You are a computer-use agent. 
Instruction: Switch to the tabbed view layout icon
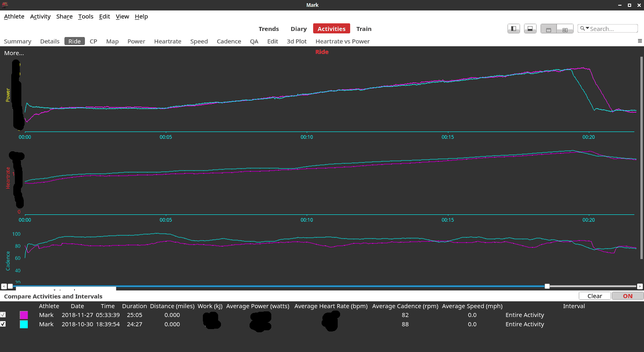548,29
